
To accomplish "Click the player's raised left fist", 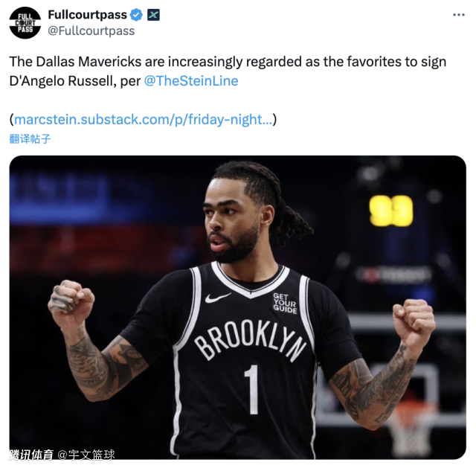I will 414,319.
